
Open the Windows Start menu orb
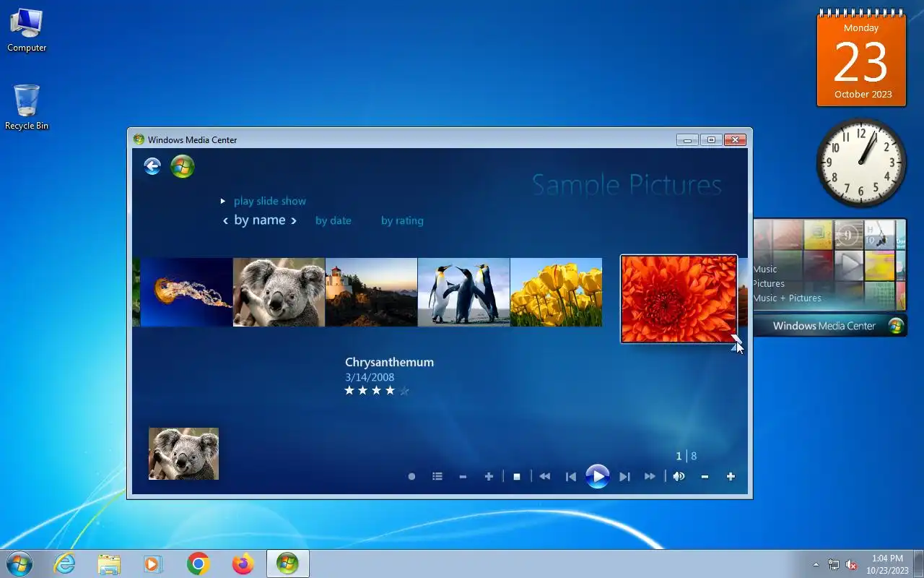coord(19,564)
